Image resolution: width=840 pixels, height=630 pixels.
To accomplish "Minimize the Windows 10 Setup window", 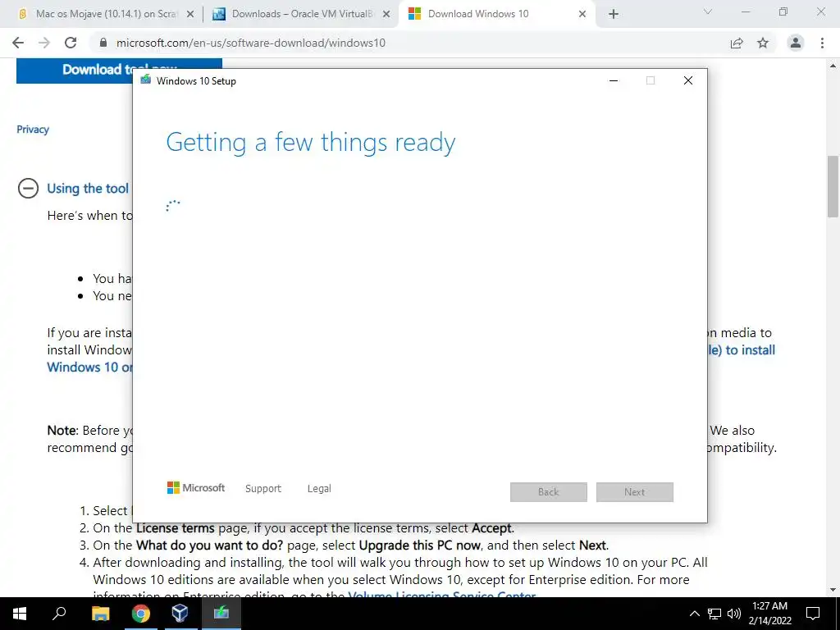I will coord(614,81).
